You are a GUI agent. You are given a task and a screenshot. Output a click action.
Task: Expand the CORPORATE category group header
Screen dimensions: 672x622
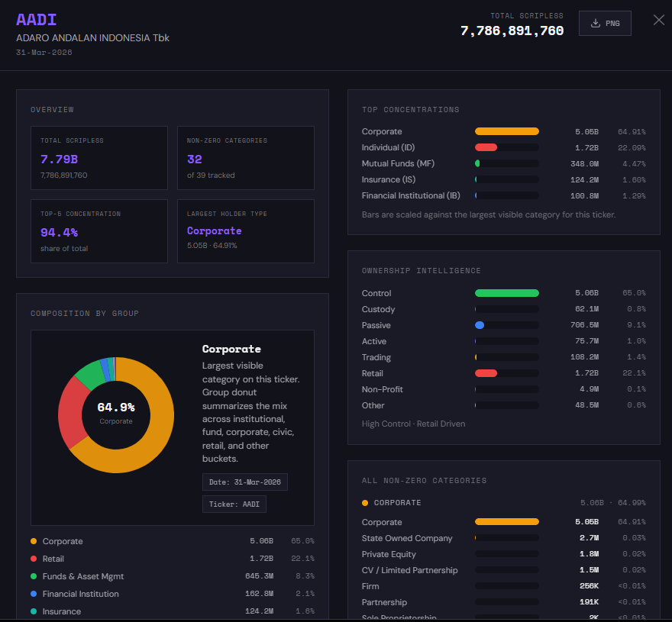pos(397,503)
